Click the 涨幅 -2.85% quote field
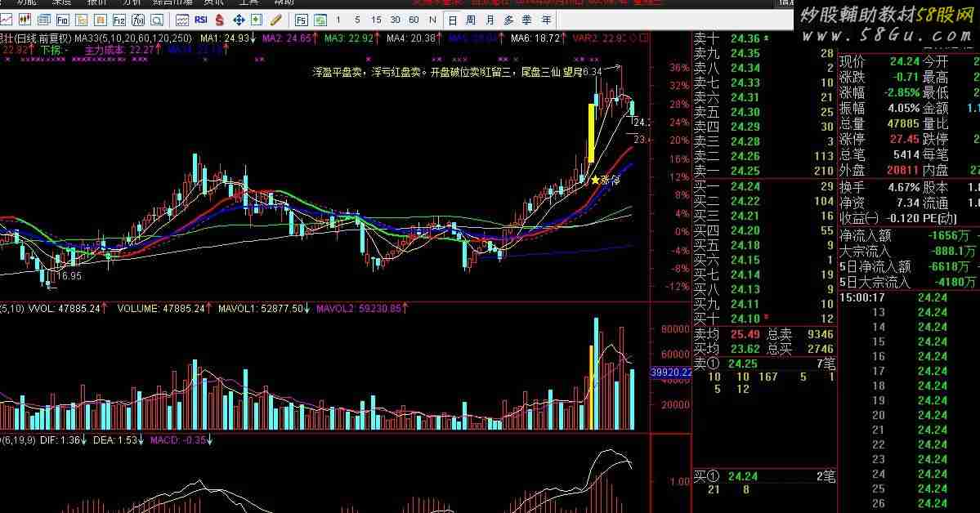Viewport: 980px width, 513px height. 879,92
